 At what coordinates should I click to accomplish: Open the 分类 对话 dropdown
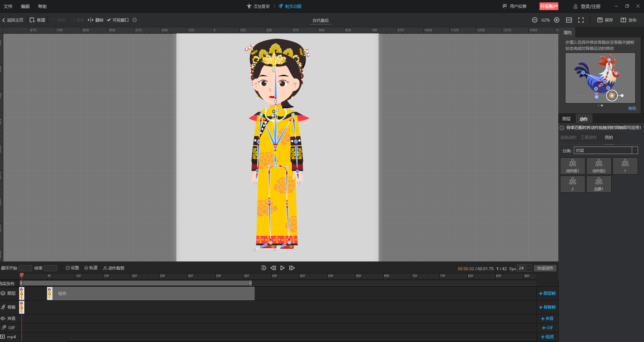click(606, 150)
